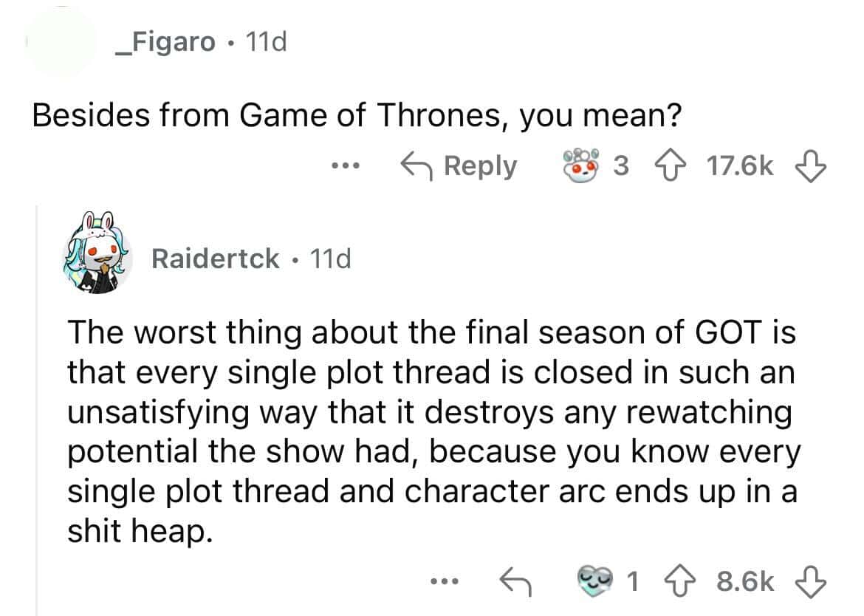
Task: Open Raidertck's avatar
Action: tap(99, 256)
